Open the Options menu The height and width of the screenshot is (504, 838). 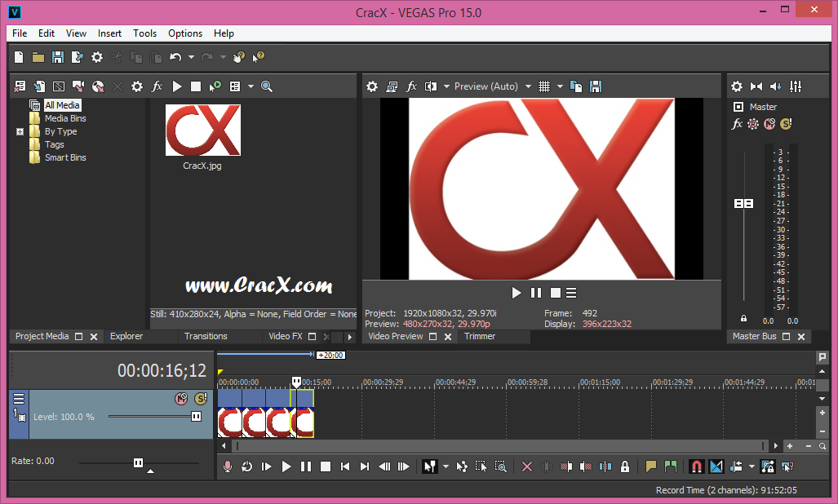tap(185, 33)
